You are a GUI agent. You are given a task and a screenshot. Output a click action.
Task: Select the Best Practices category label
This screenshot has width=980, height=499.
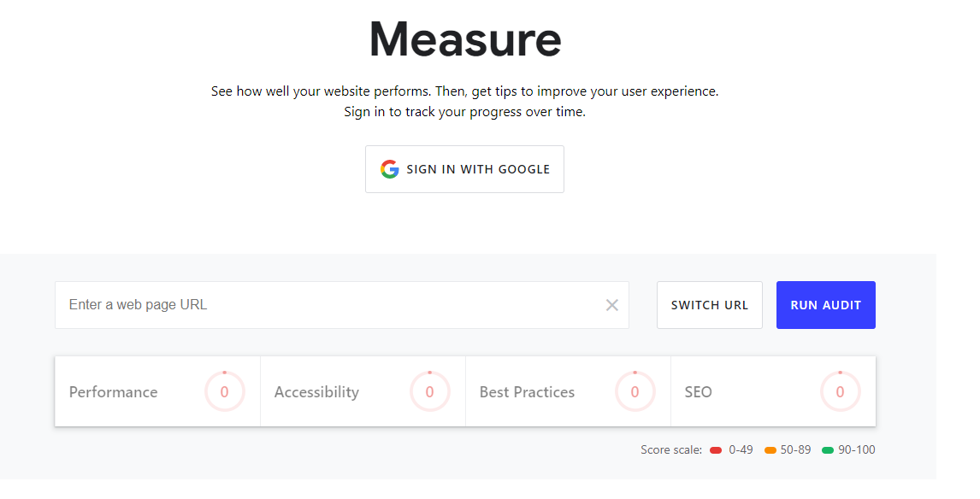[527, 392]
